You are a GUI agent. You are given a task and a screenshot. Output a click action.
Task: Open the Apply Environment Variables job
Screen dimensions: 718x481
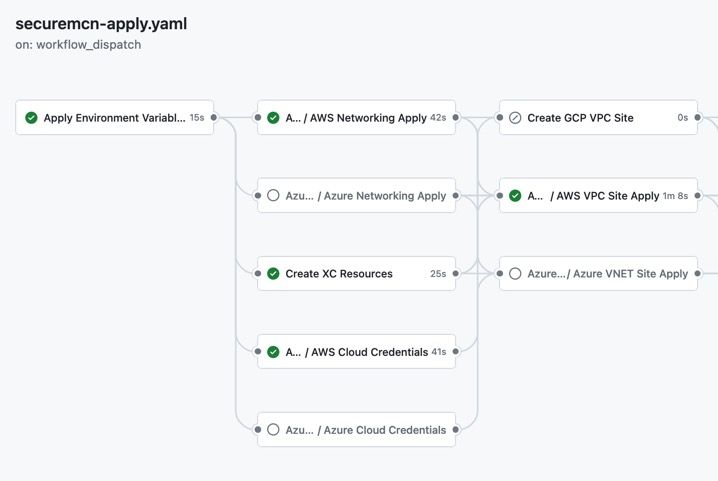pyautogui.click(x=114, y=118)
